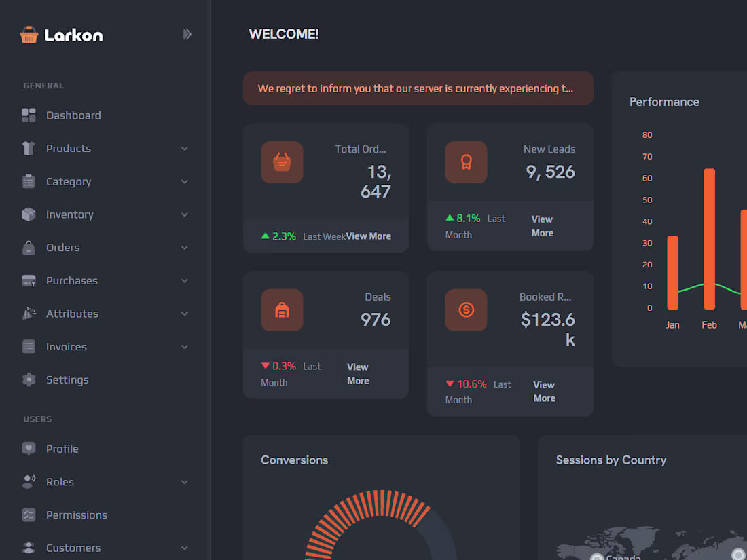Screen dimensions: 747x560
Task: Click the Profile avatar icon
Action: point(29,449)
